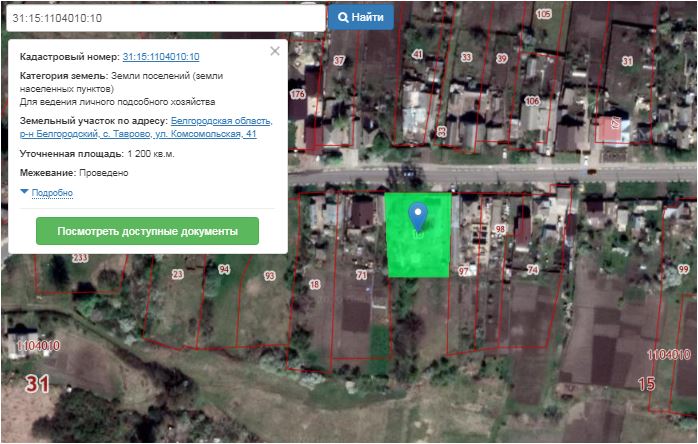Click the Уточненная площадь 1 200 кв.м. text
This screenshot has height=444, width=698.
tap(97, 154)
